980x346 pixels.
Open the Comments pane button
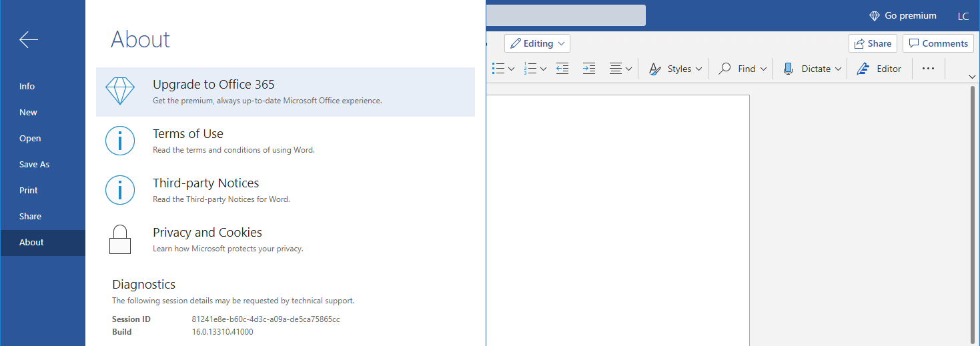pos(938,43)
